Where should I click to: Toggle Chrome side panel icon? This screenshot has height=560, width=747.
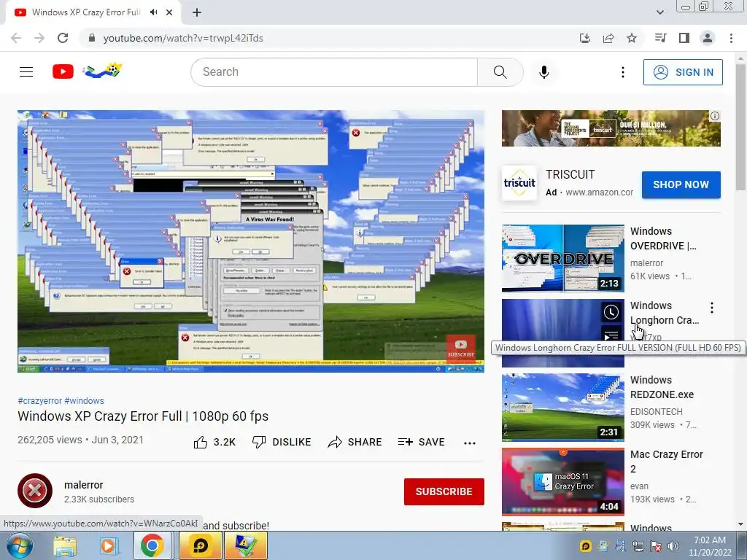click(684, 38)
